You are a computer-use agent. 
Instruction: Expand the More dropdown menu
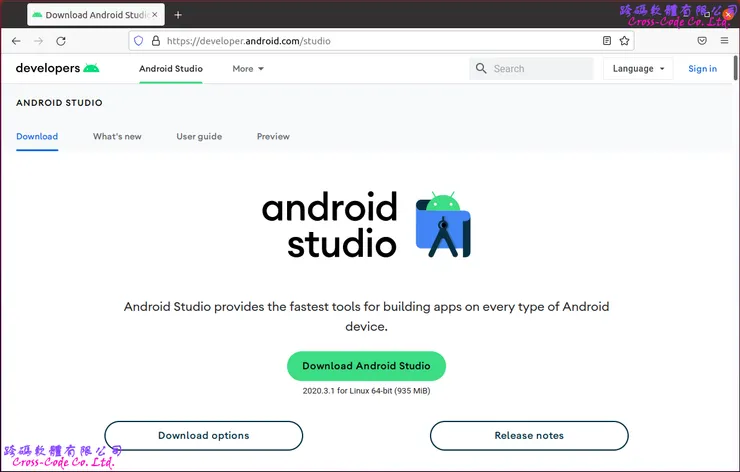pos(248,68)
